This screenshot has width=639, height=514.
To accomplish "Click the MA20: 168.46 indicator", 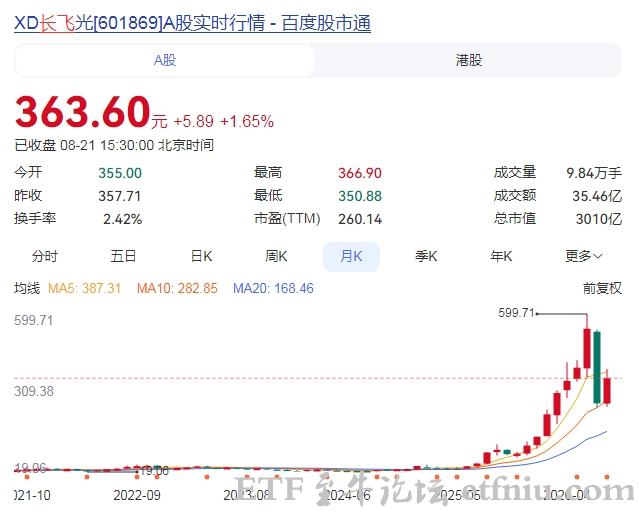I will point(273,289).
